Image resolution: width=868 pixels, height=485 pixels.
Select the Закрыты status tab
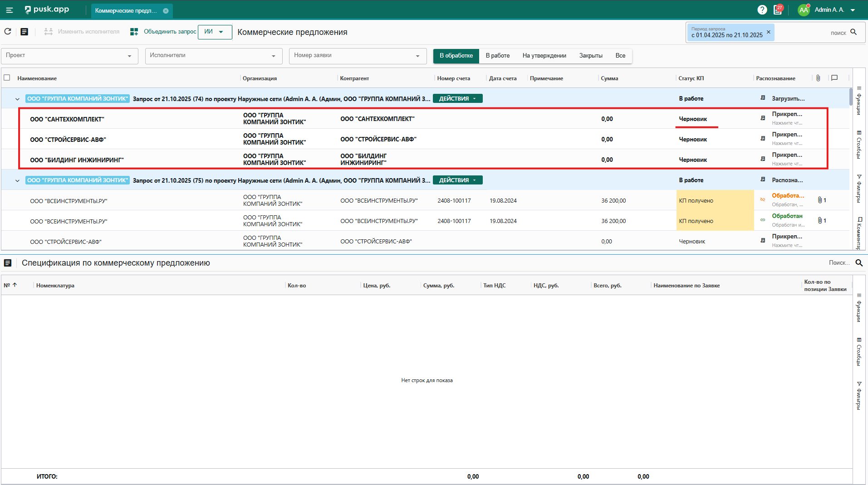tap(590, 56)
